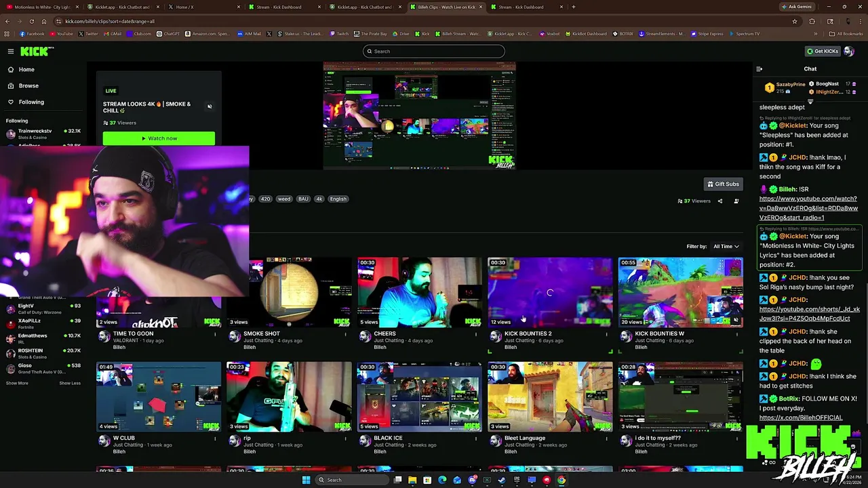Go to Home in the Kick sidebar
The width and height of the screenshot is (868, 488).
pos(26,69)
